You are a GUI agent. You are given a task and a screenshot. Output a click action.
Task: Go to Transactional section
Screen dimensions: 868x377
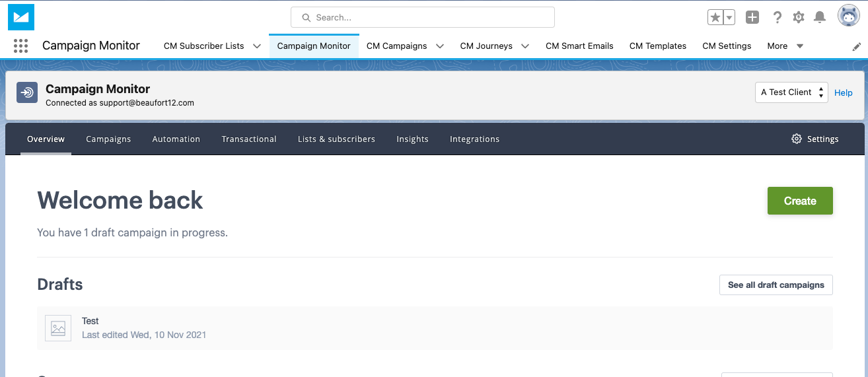pos(249,139)
